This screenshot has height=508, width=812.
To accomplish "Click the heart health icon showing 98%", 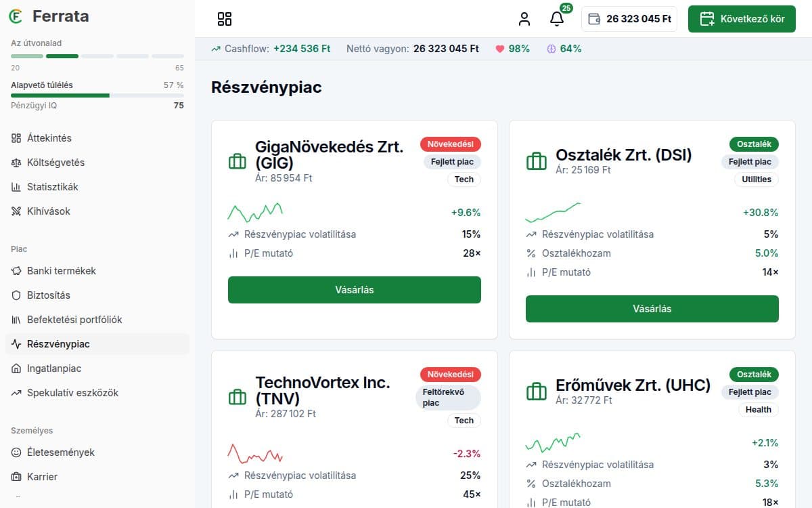I will tap(500, 49).
